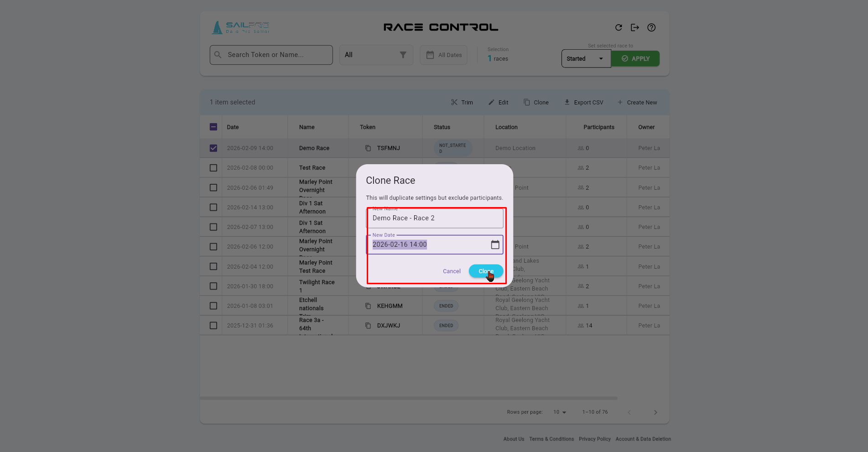Click Export CSV in toolbar
Viewport: 868px width, 452px height.
[583, 103]
